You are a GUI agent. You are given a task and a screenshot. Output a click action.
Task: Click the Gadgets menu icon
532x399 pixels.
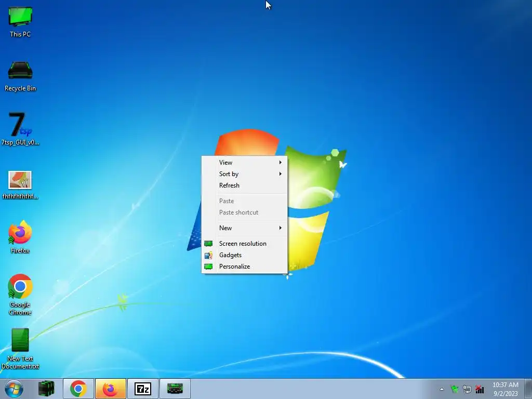pyautogui.click(x=208, y=255)
